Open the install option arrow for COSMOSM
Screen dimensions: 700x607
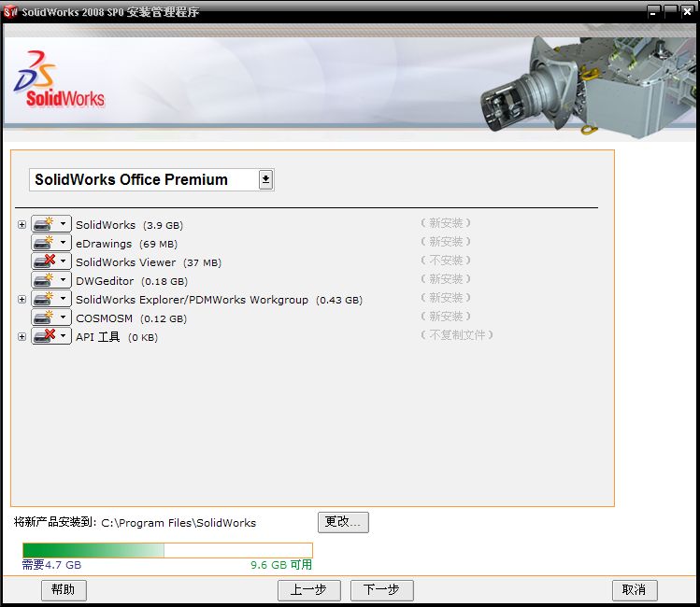[x=64, y=318]
